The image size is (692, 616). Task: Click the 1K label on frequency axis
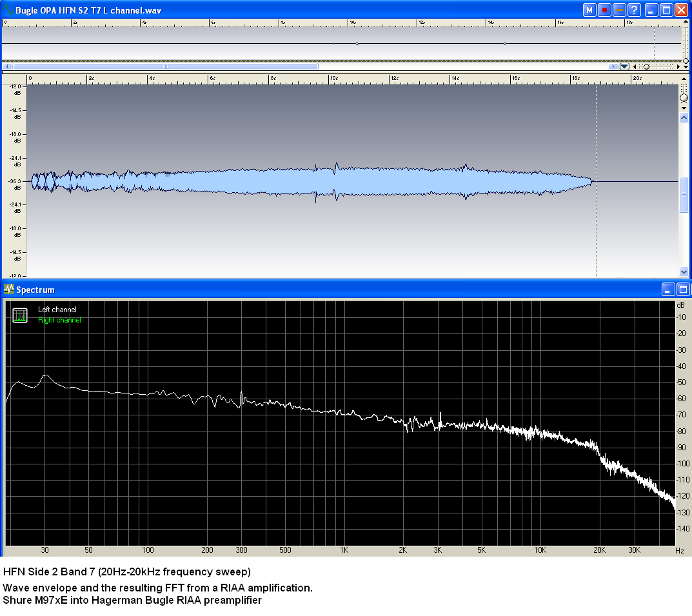click(x=344, y=550)
